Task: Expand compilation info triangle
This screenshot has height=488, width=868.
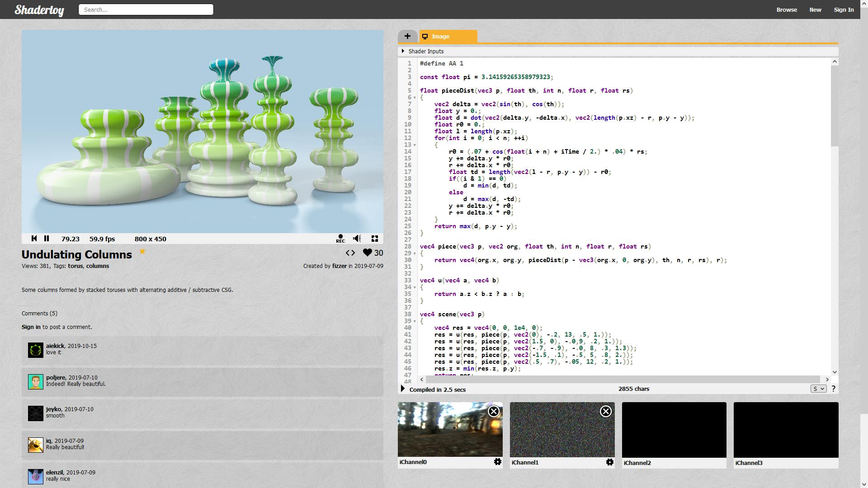Action: tap(403, 389)
